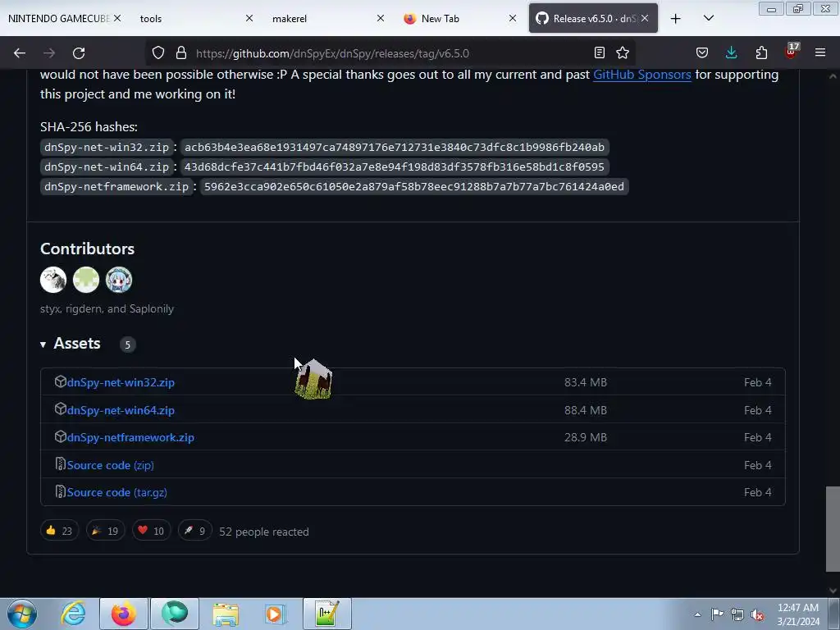Bookmark this page with the star

(x=623, y=52)
